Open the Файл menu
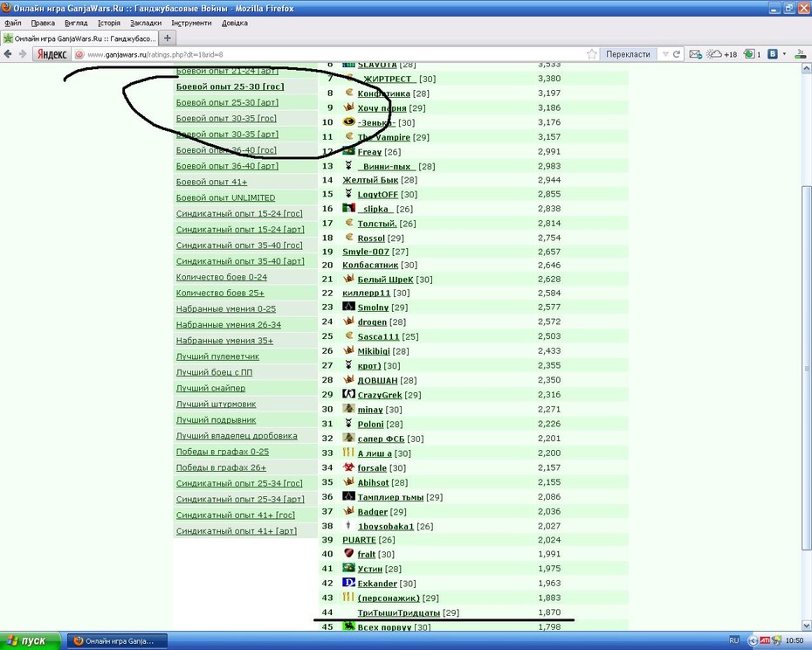The width and height of the screenshot is (812, 650). click(12, 23)
